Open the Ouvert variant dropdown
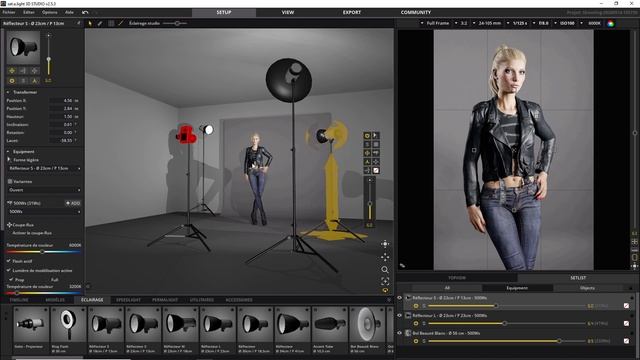Screen dimensions: 640x360 [x=44, y=190]
